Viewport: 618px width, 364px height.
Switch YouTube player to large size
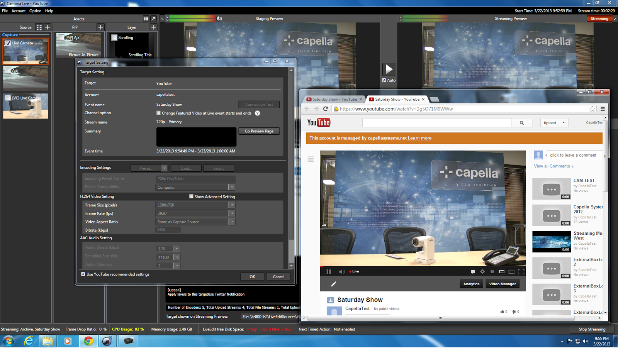[511, 272]
